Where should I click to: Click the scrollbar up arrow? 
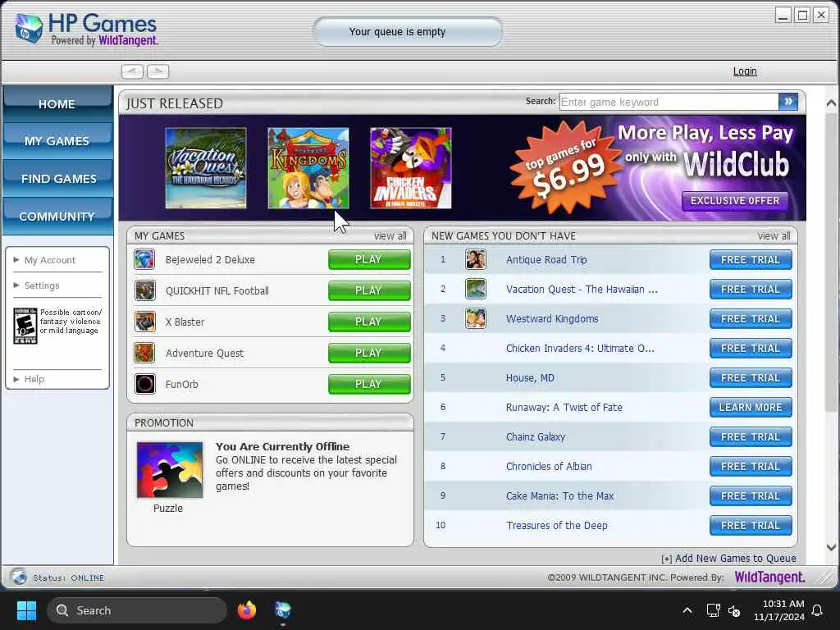click(x=831, y=103)
